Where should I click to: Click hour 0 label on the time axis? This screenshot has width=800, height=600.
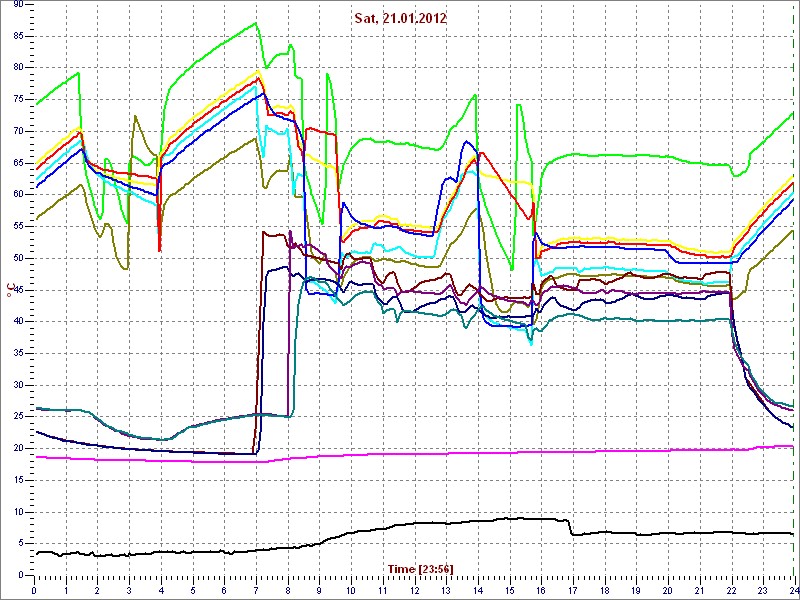[x=34, y=590]
